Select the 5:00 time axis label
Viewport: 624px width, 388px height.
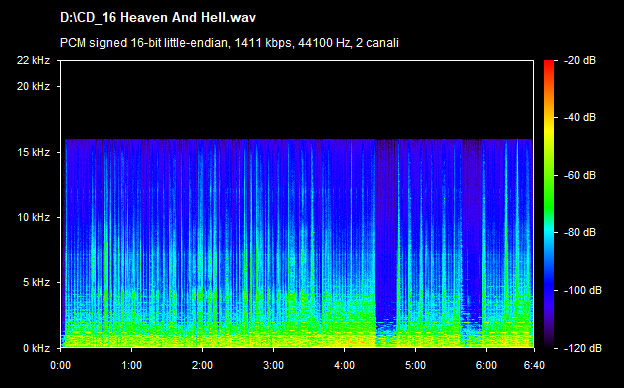point(415,365)
